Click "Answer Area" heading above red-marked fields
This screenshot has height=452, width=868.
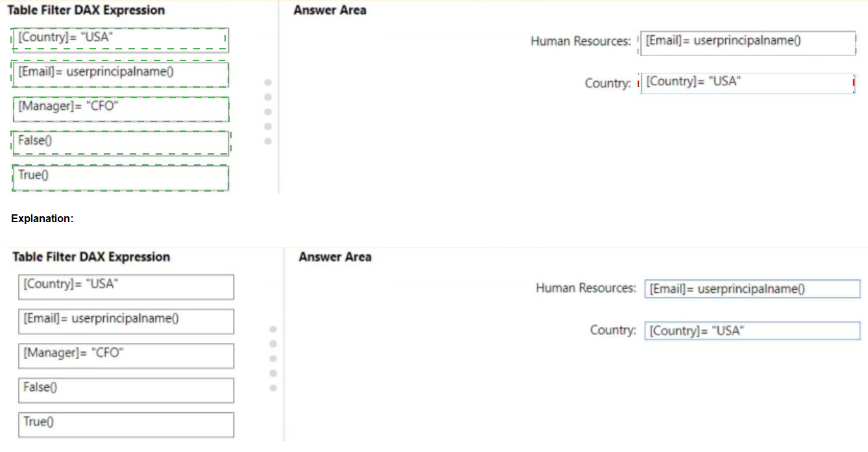330,10
